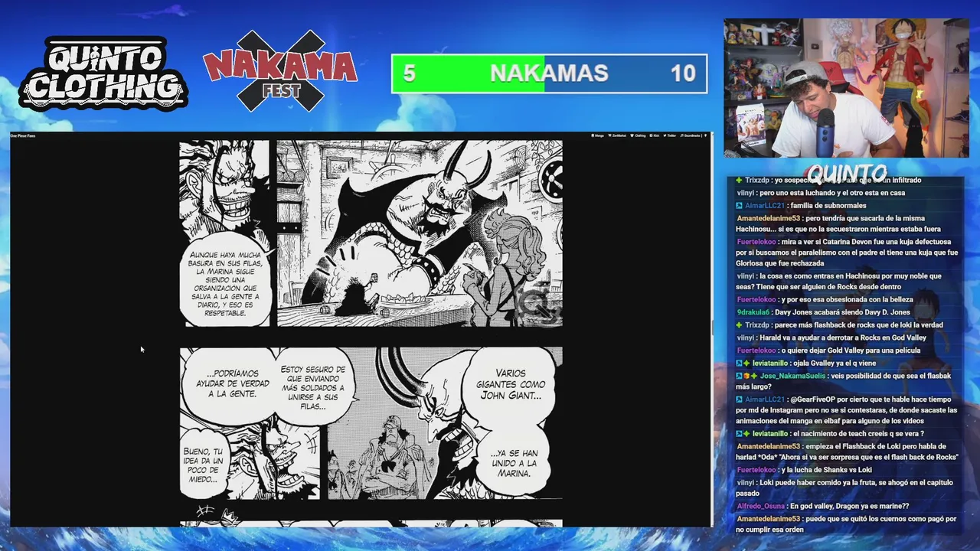Click the manga page scrollbar
Image resolution: width=980 pixels, height=551 pixels.
(713, 329)
